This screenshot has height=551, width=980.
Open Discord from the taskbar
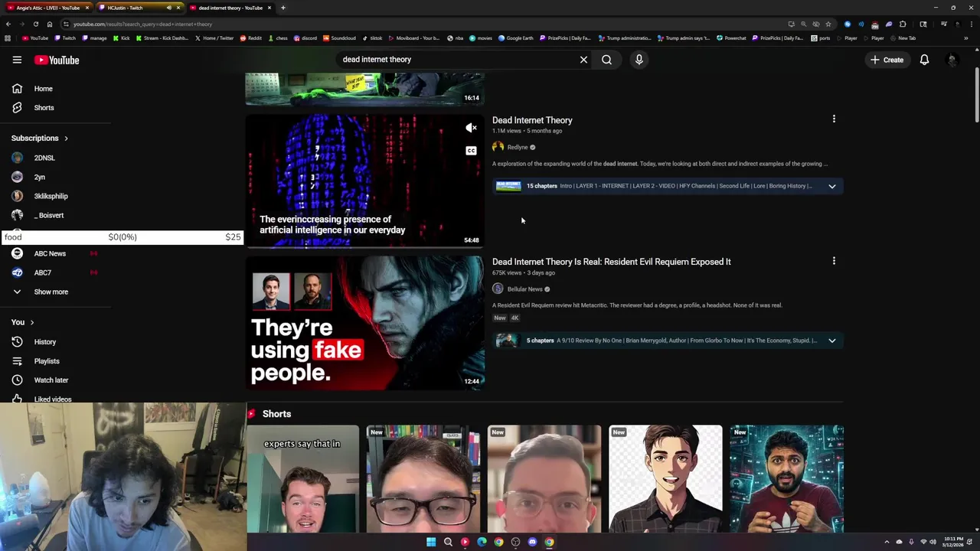tap(532, 542)
